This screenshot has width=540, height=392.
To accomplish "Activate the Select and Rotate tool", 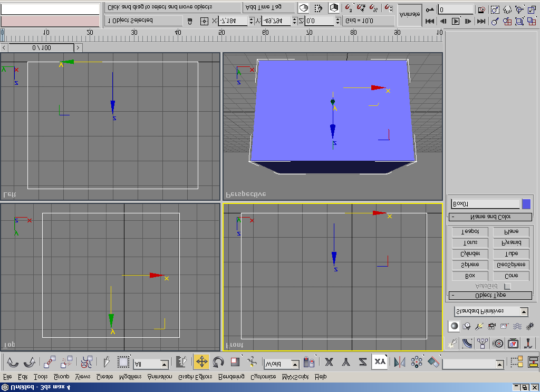I will (218, 362).
